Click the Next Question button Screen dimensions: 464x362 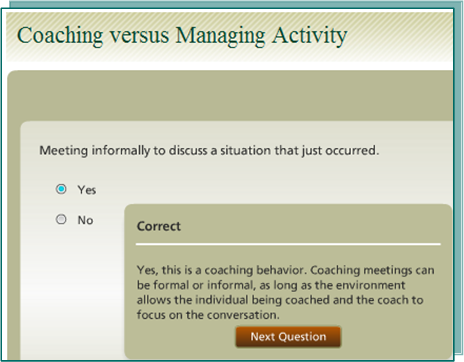coord(288,337)
